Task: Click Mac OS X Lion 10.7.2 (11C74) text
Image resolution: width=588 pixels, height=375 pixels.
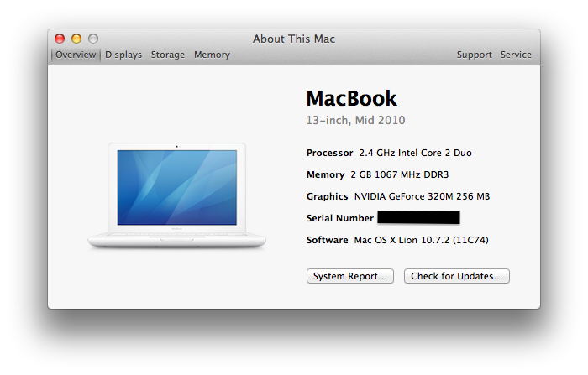Action: pos(421,240)
